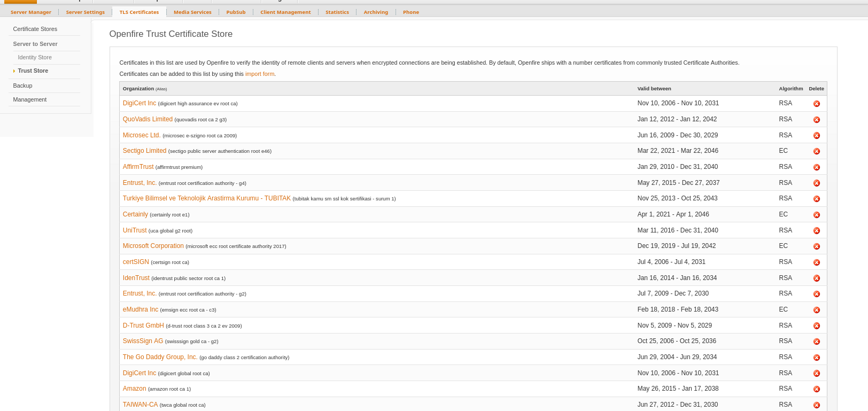Open the Microsoft Corporation certificate link
868x411 pixels.
[x=153, y=246]
